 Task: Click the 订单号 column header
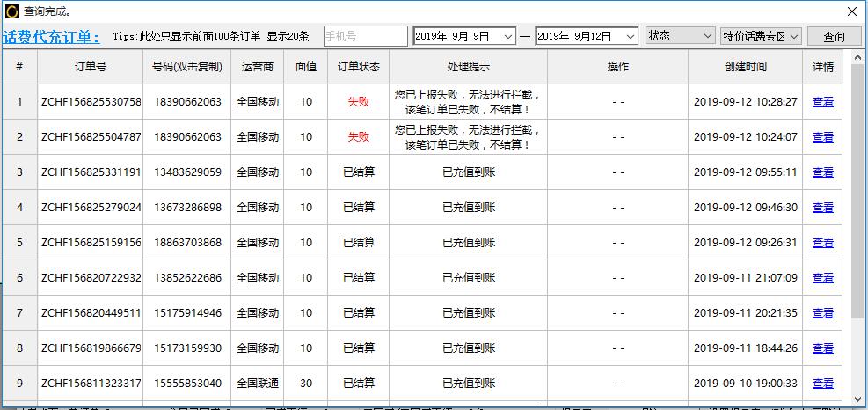[x=91, y=67]
